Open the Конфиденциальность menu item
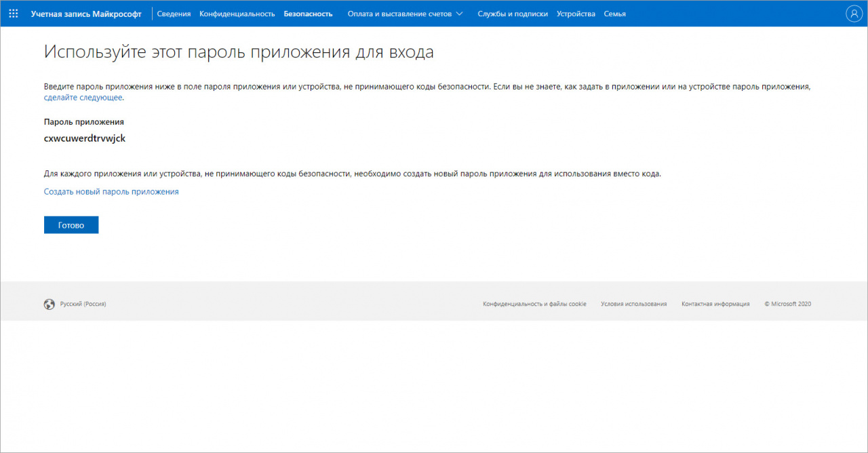The width and height of the screenshot is (868, 453). 237,14
